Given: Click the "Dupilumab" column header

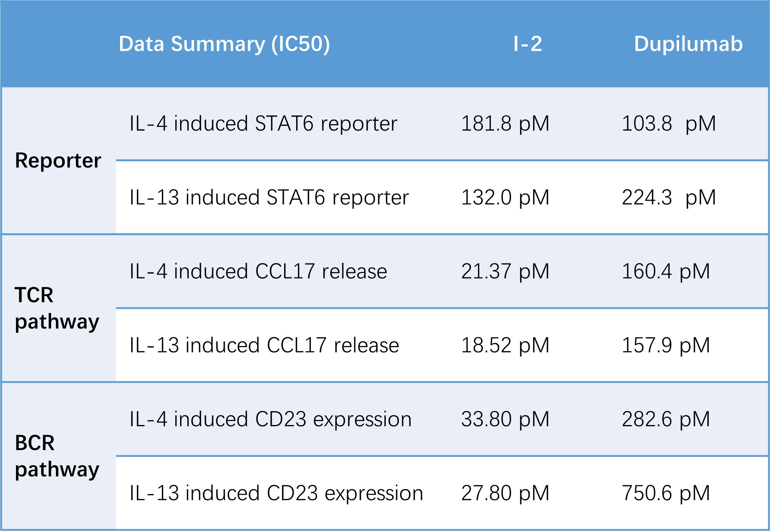Looking at the screenshot, I should [x=688, y=44].
